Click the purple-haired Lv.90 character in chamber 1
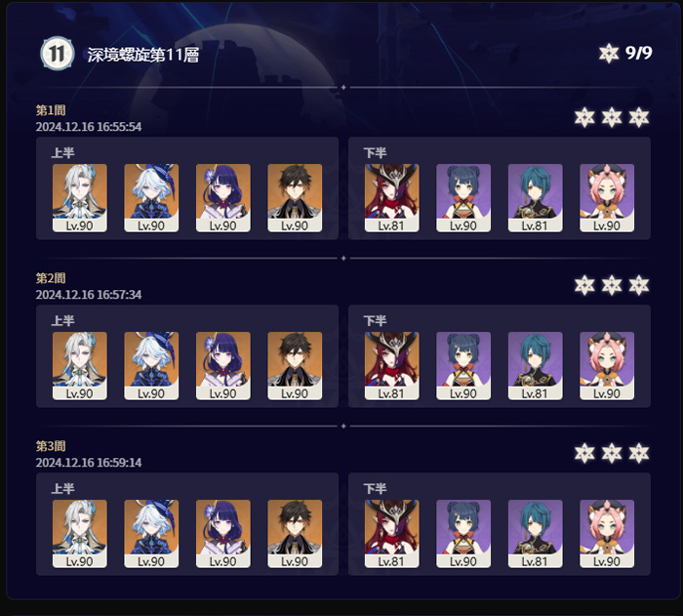The width and height of the screenshot is (683, 616). pyautogui.click(x=223, y=197)
